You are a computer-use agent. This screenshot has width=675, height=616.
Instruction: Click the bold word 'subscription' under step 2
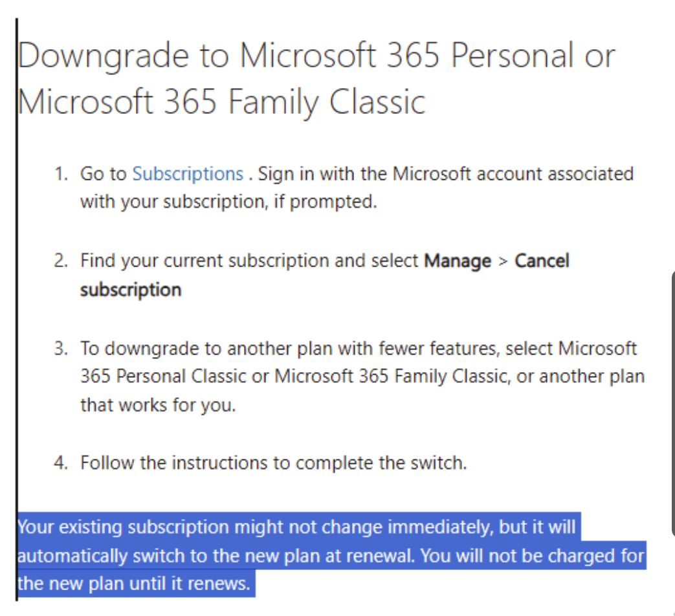[131, 290]
